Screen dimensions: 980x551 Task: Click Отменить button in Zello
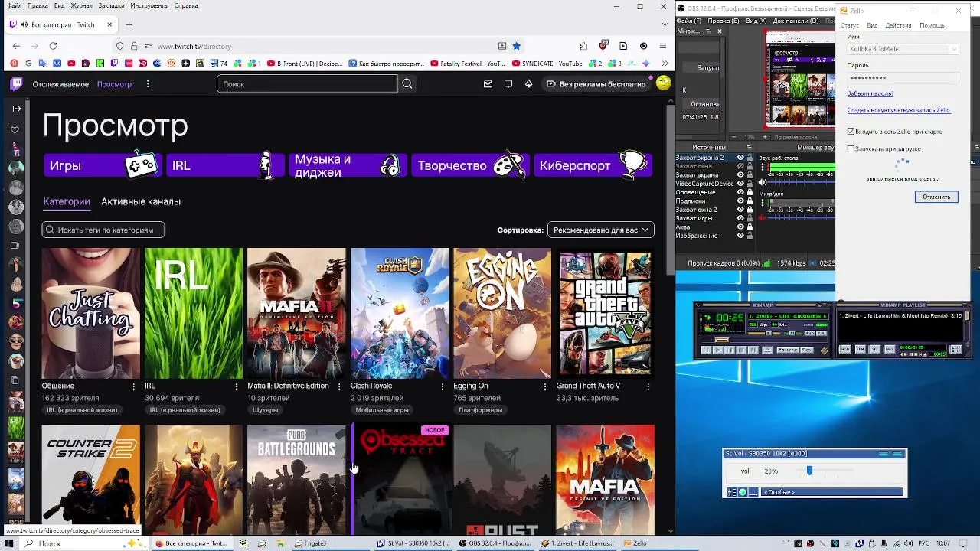point(936,197)
